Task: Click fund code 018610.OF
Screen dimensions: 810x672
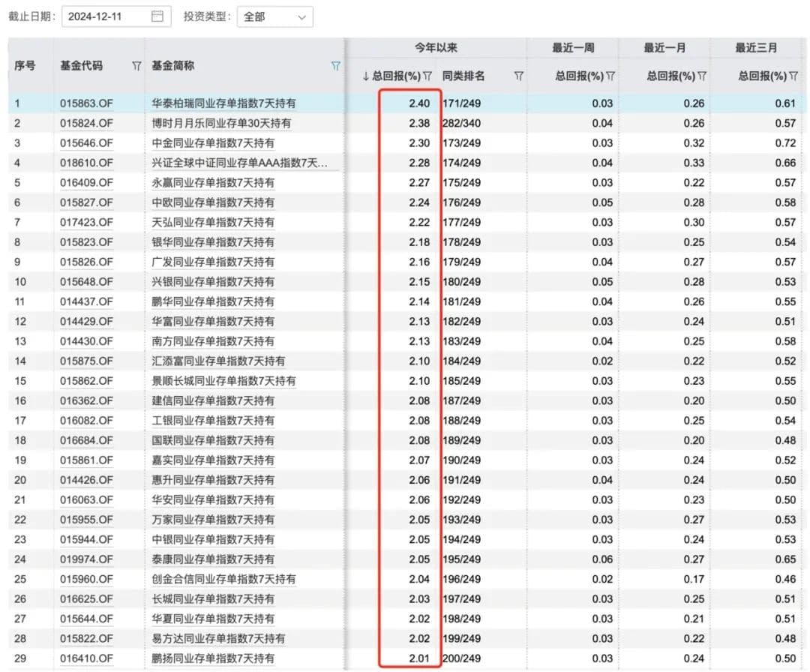Action: (86, 163)
